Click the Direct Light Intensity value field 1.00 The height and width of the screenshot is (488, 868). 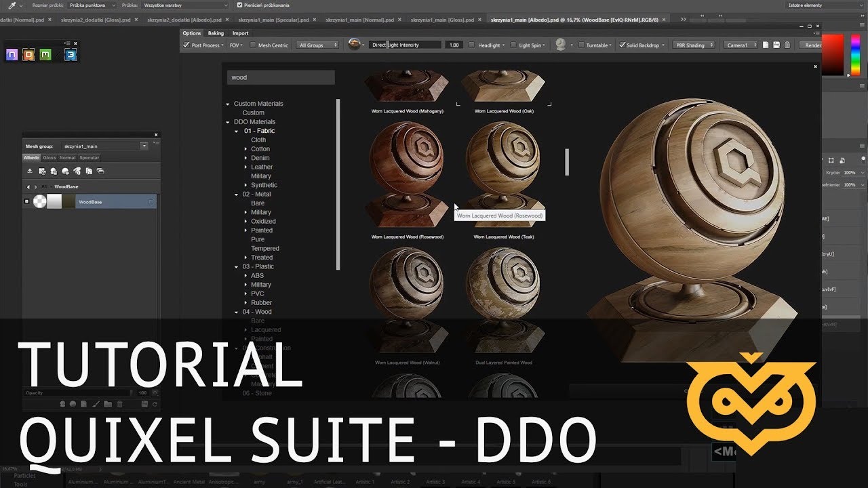[x=454, y=45]
